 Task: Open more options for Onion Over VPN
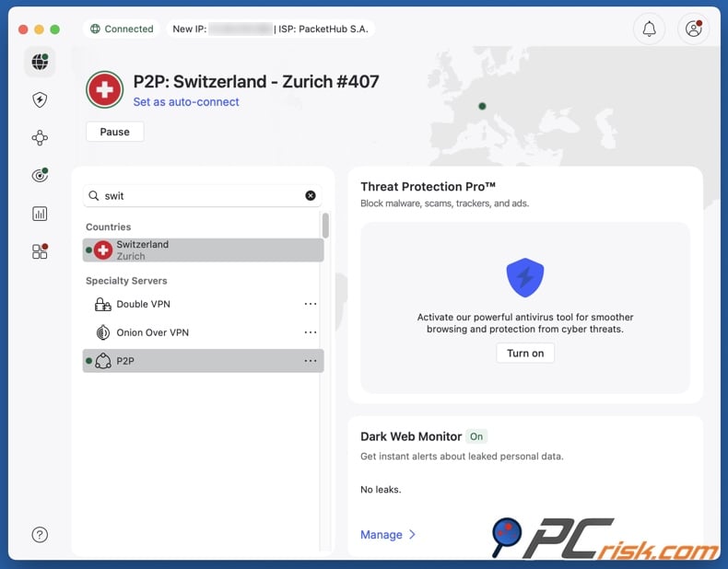click(x=311, y=332)
